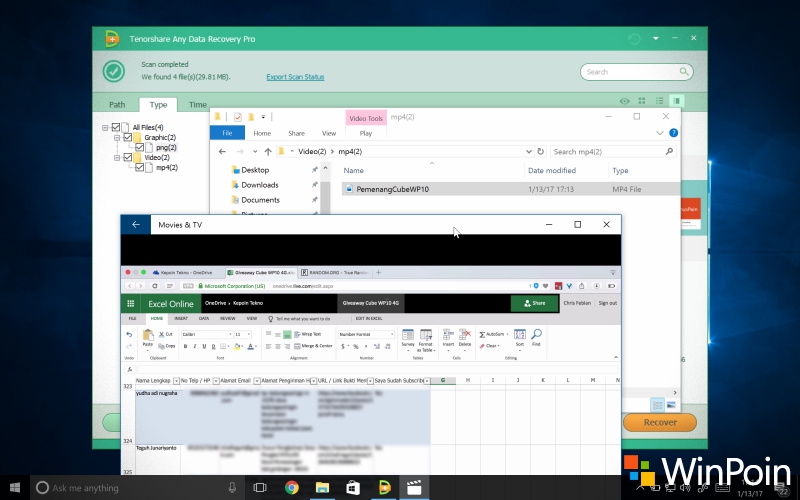Open the Windows Start menu
This screenshot has height=500, width=800.
pos(15,488)
